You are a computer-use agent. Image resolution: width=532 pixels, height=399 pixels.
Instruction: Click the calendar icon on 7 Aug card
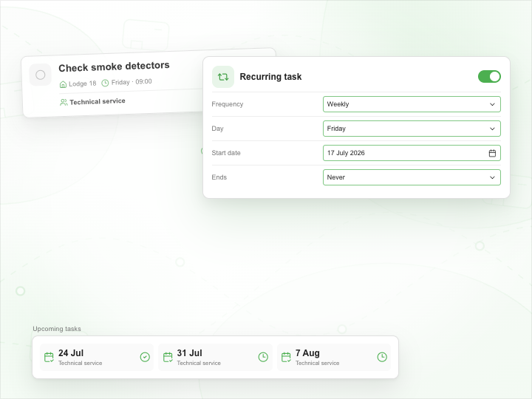coord(286,358)
